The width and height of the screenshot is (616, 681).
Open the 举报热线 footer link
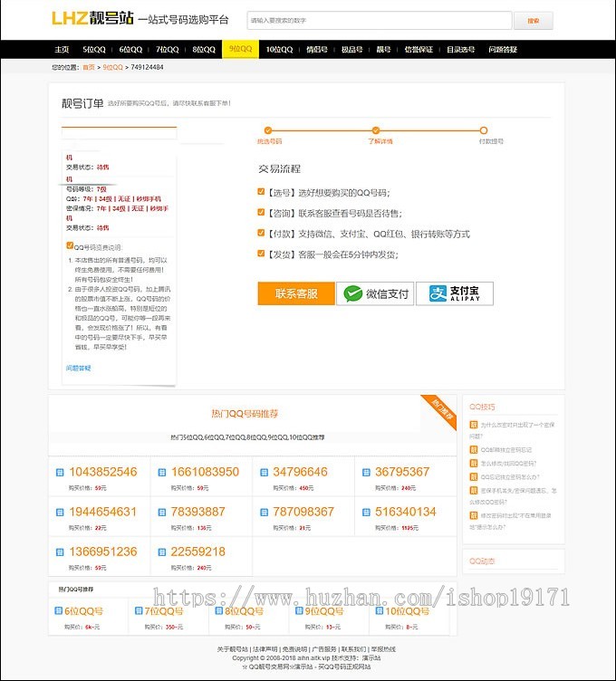[383, 649]
